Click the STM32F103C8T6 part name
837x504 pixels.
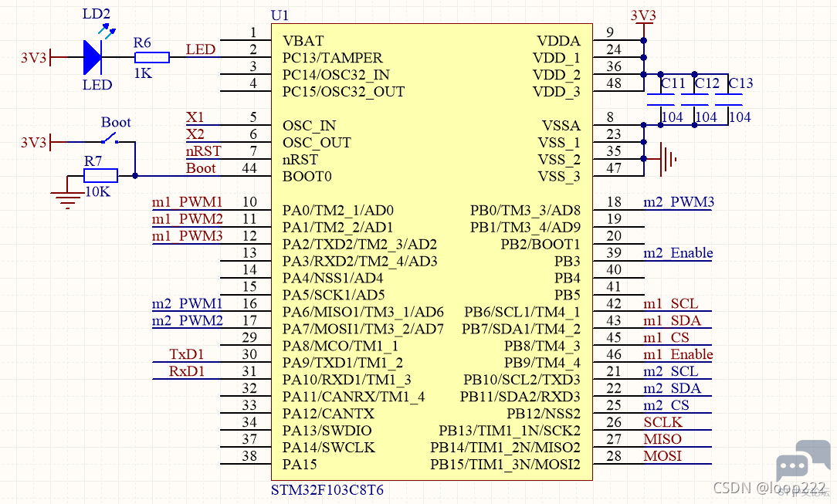[327, 489]
